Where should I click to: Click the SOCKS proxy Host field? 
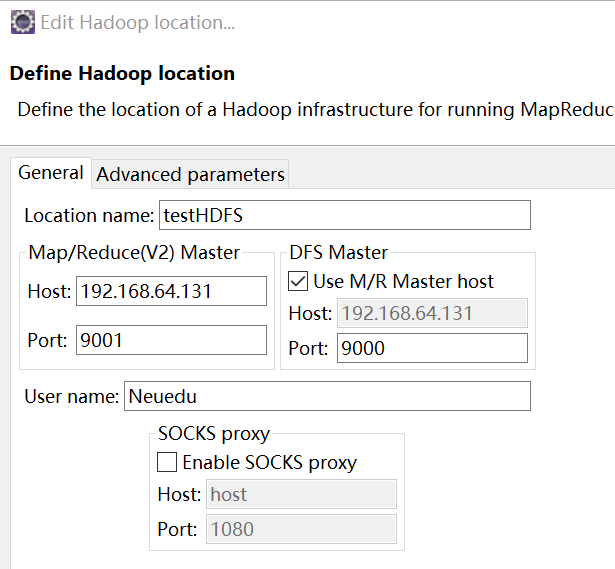pyautogui.click(x=301, y=494)
